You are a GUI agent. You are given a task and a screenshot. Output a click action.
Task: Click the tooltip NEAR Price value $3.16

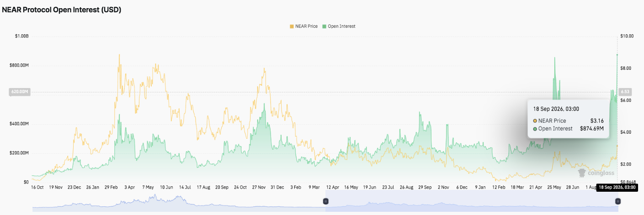coord(597,121)
